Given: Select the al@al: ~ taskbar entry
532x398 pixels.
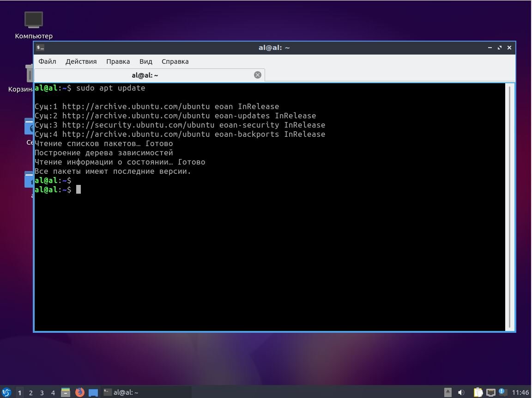Looking at the screenshot, I should (x=146, y=392).
